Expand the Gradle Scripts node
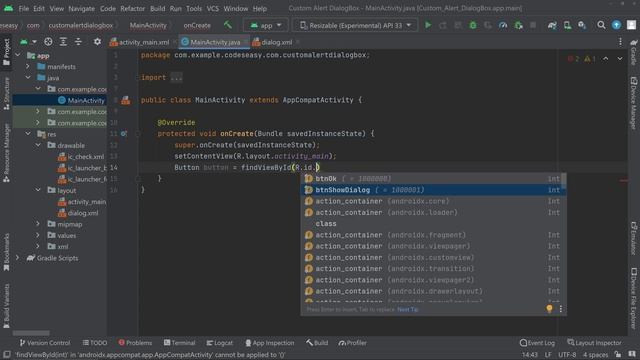The height and width of the screenshot is (360, 640). (x=18, y=258)
